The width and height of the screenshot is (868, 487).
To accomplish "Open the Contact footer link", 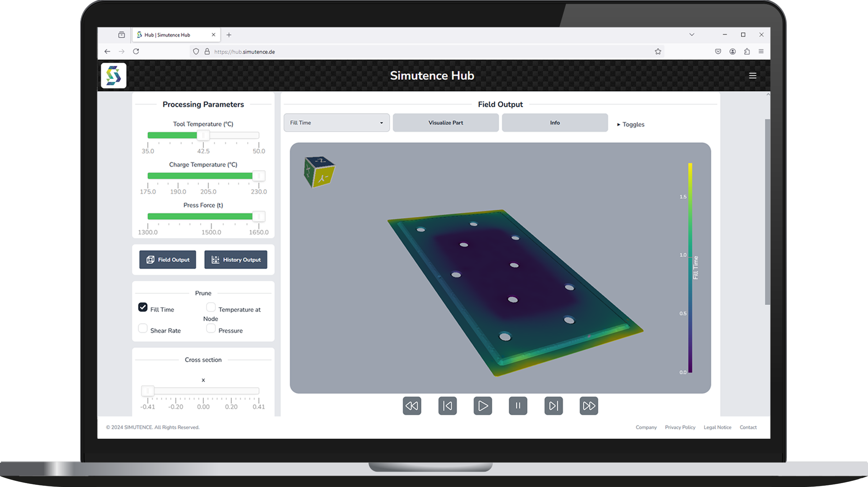I will (x=748, y=427).
